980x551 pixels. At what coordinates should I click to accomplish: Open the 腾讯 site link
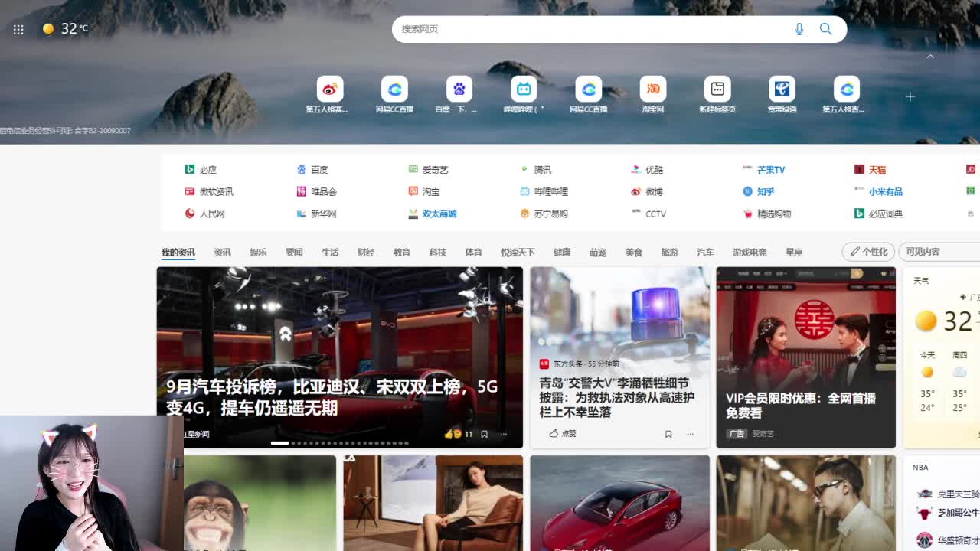tap(536, 169)
